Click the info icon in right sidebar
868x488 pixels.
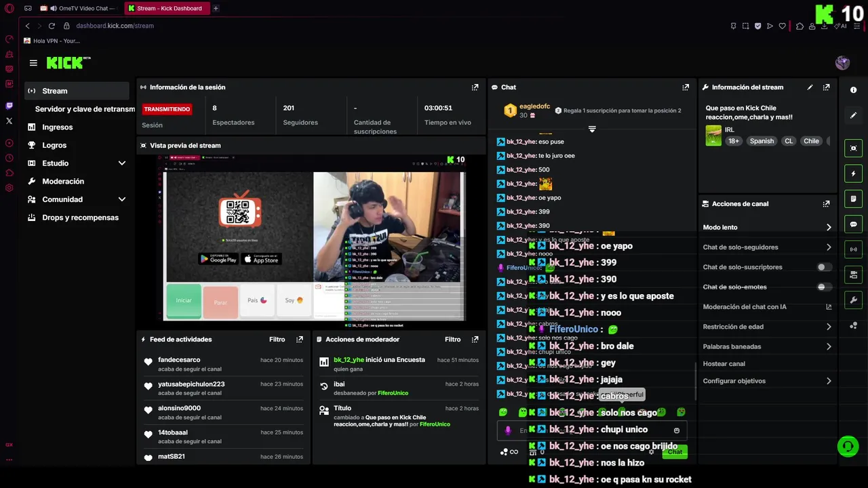pyautogui.click(x=853, y=90)
